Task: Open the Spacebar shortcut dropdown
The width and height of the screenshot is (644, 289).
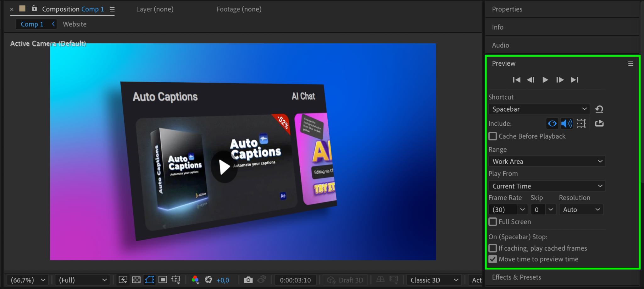Action: click(539, 109)
